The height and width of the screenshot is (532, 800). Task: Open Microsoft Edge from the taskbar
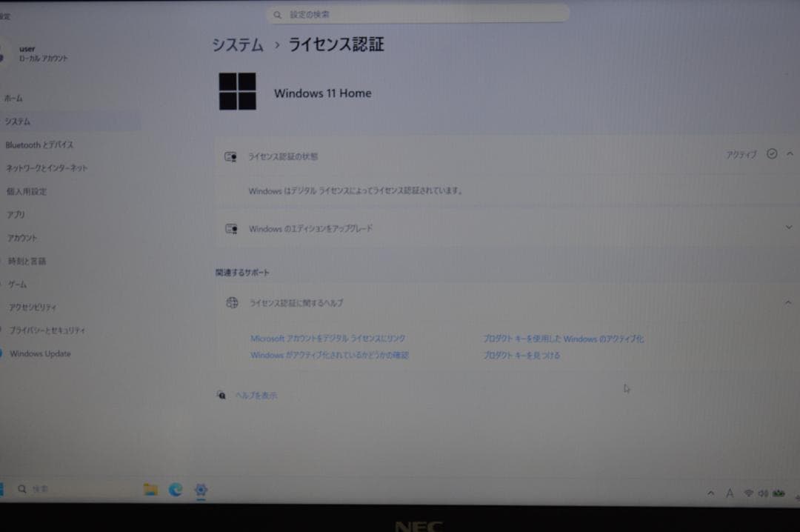[x=175, y=490]
